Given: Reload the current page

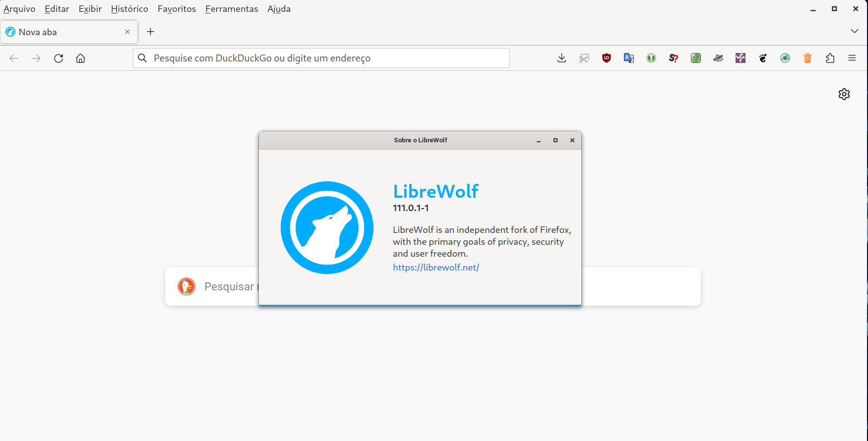Looking at the screenshot, I should (x=59, y=58).
